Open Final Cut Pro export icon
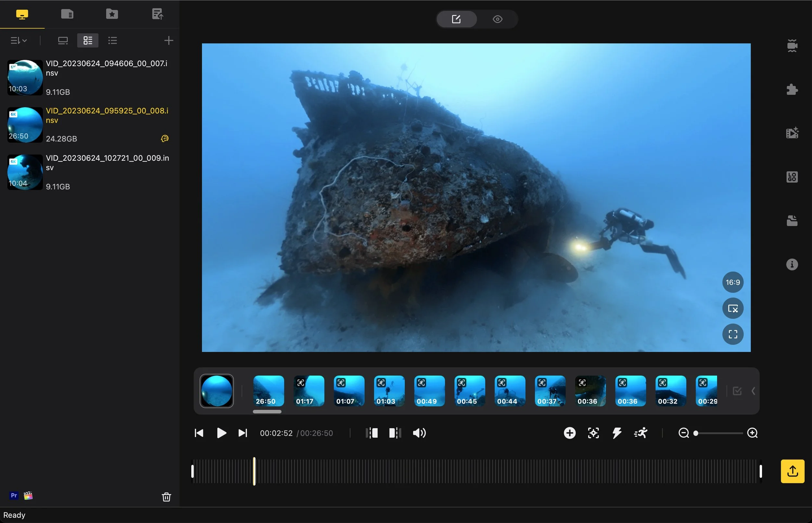 point(28,495)
